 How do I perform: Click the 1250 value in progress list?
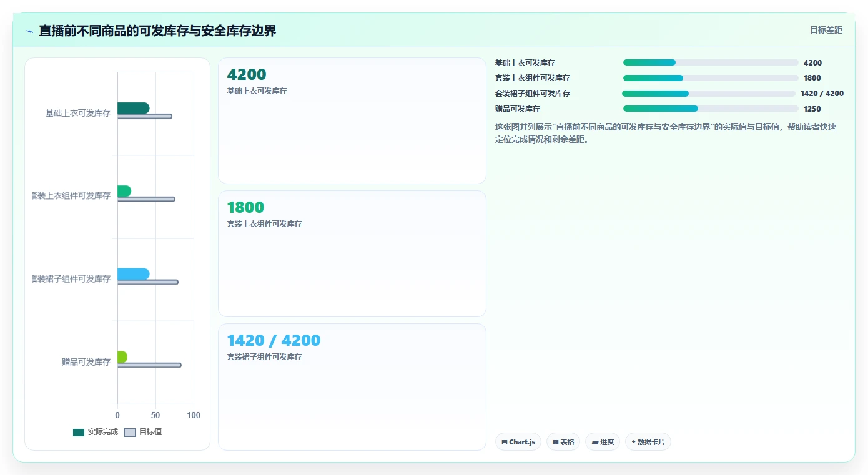tap(812, 109)
